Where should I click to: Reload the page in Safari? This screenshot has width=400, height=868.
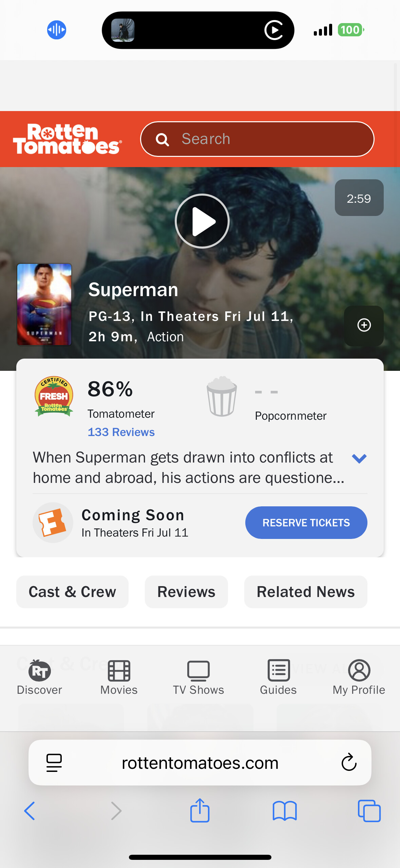[349, 762]
